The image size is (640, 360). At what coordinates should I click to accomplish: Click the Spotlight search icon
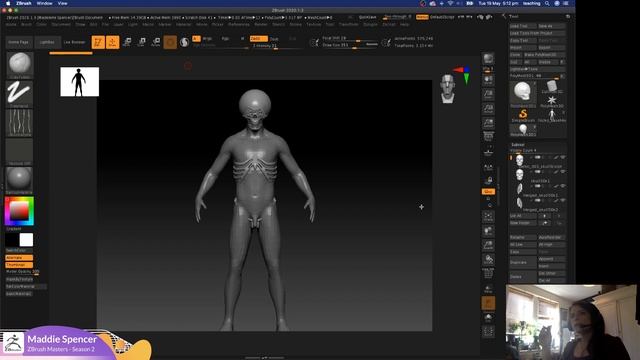[x=547, y=3]
